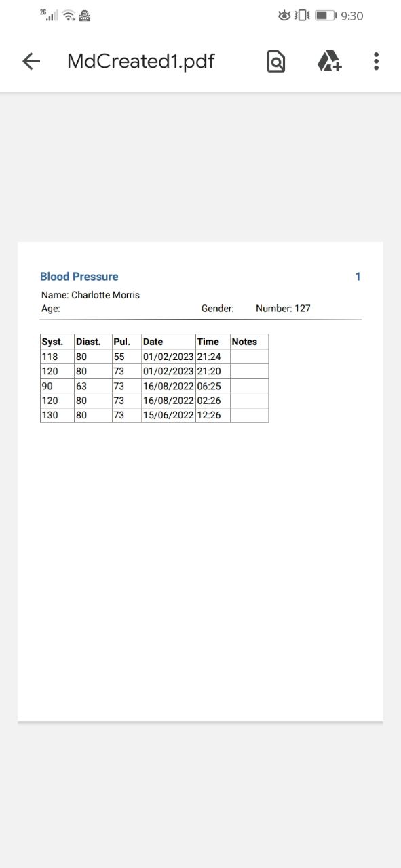Tap the page number 1 label
401x868 pixels.
pyautogui.click(x=358, y=277)
